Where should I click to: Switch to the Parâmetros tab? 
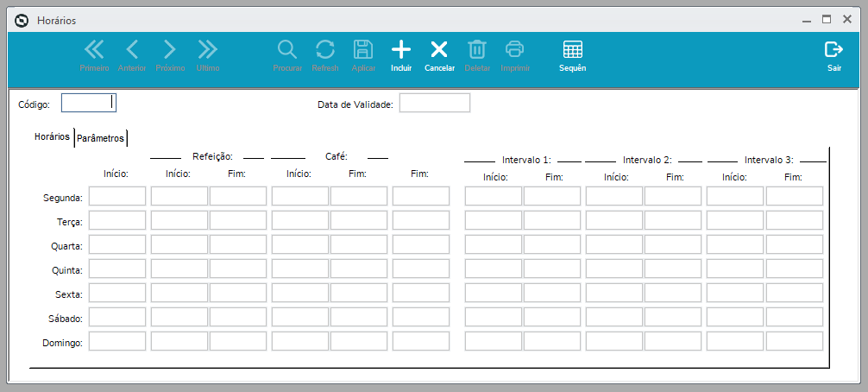pos(100,138)
